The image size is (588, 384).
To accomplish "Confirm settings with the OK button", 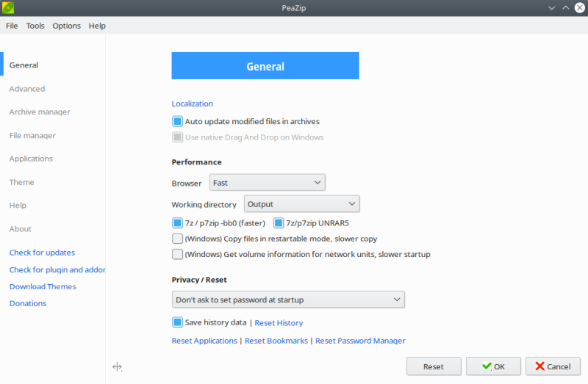I will tap(493, 366).
